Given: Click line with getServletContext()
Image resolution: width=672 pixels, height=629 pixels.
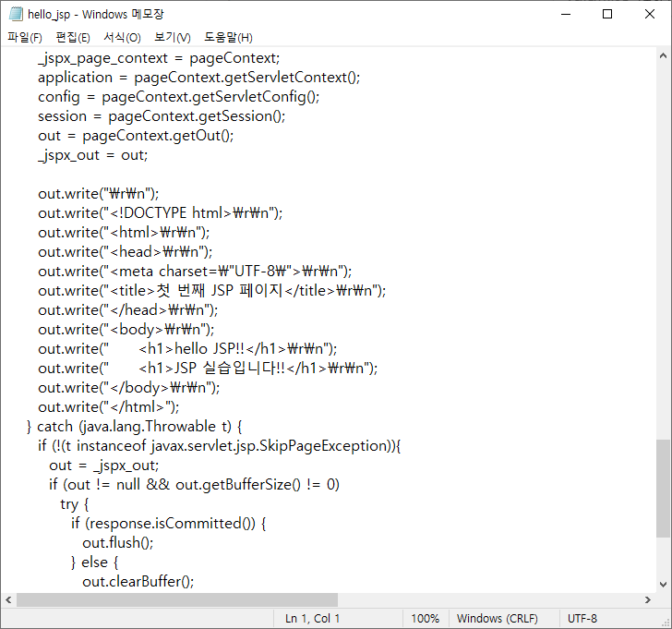Looking at the screenshot, I should click(x=198, y=78).
